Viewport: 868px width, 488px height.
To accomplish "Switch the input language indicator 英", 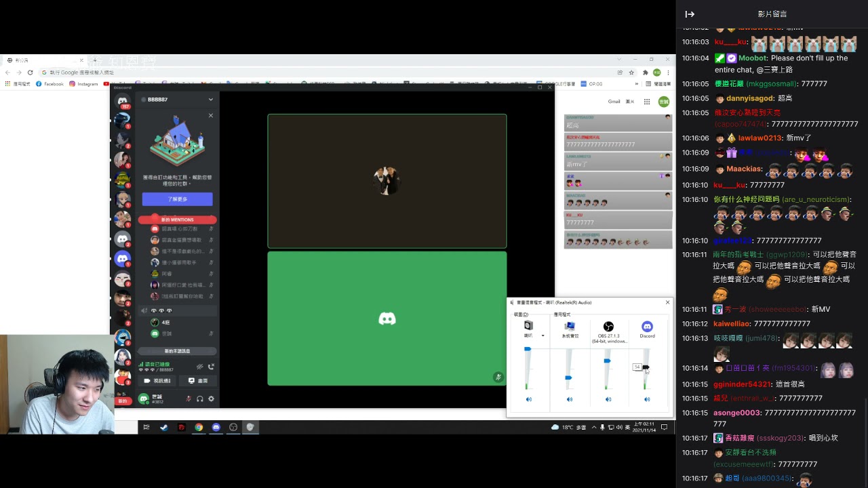I will coord(627,427).
